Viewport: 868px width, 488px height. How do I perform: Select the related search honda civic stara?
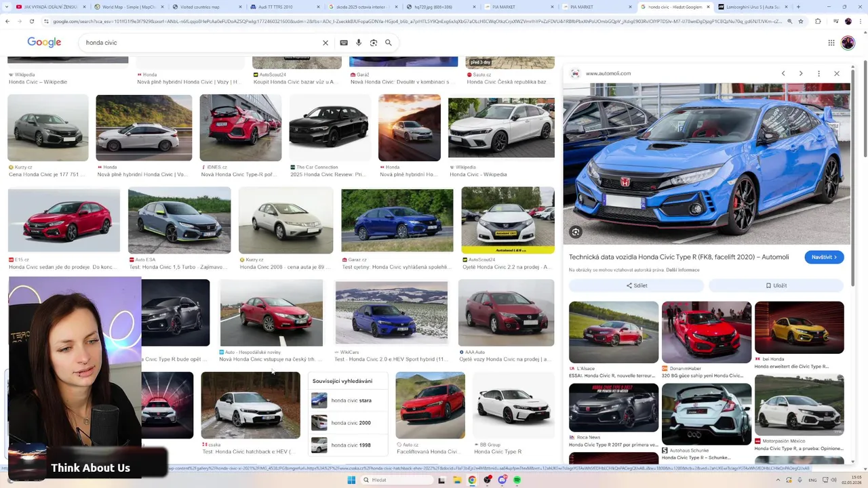click(x=348, y=401)
